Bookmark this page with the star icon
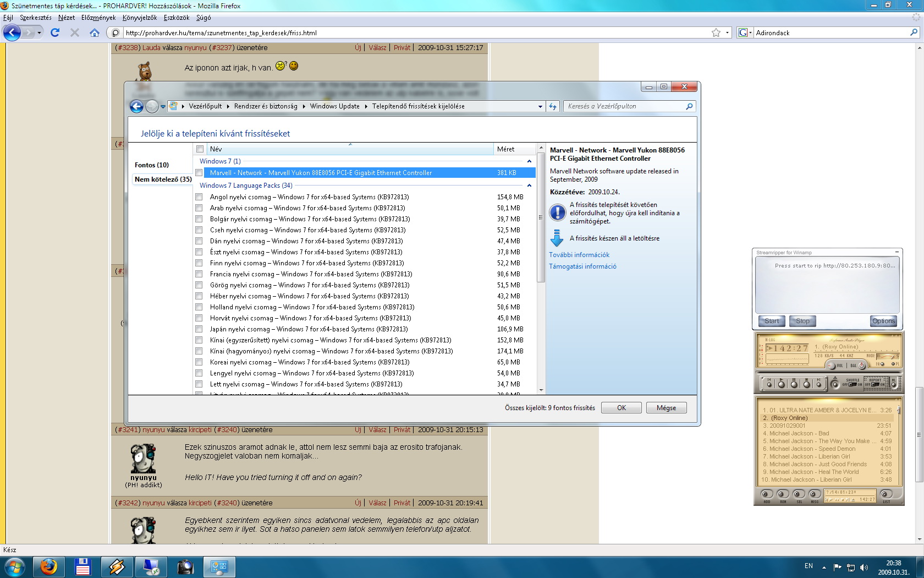Image resolution: width=924 pixels, height=578 pixels. click(716, 32)
